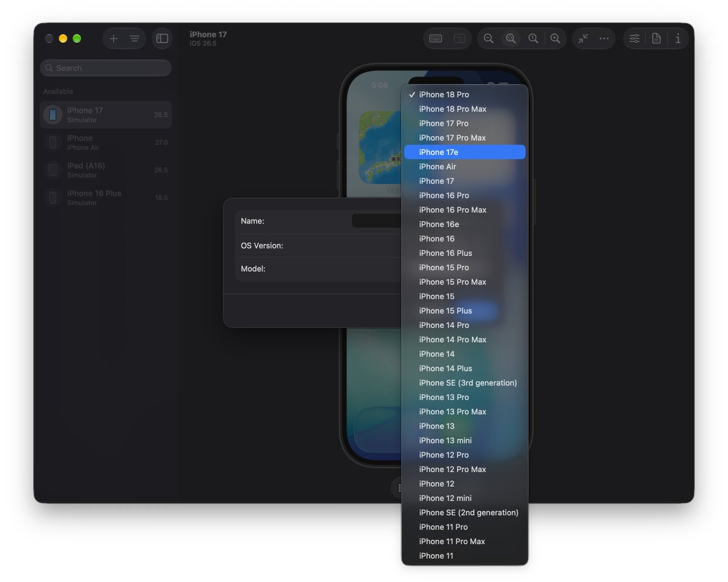The height and width of the screenshot is (582, 728).
Task: Choose iPhone 14 Plus in dropdown
Action: pyautogui.click(x=465, y=368)
